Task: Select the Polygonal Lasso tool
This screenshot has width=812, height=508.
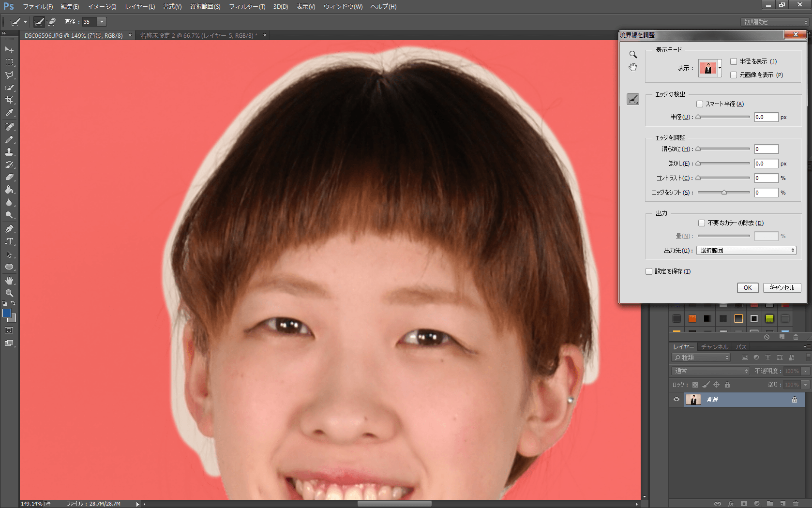Action: 9,75
